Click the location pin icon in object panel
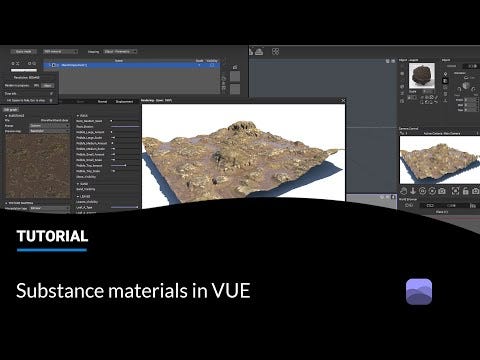 [445, 74]
